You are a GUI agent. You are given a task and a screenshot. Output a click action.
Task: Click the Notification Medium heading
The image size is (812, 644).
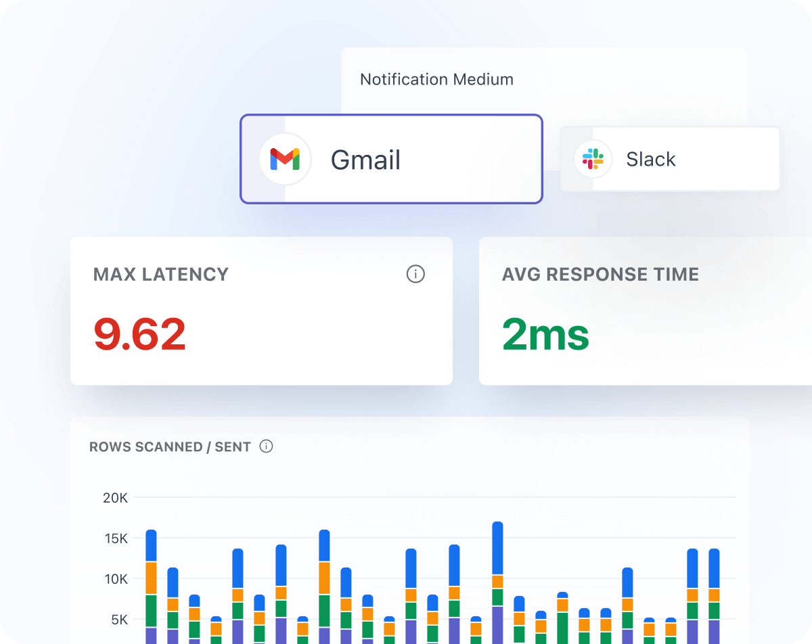(436, 79)
